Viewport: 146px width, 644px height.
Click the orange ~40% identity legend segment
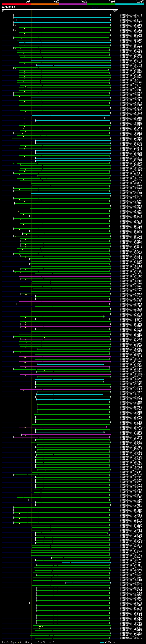coord(45,4)
